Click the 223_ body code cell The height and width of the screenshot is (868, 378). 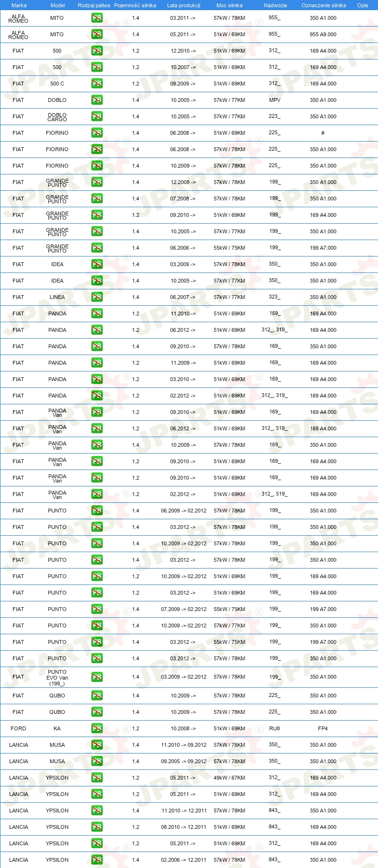[x=275, y=116]
